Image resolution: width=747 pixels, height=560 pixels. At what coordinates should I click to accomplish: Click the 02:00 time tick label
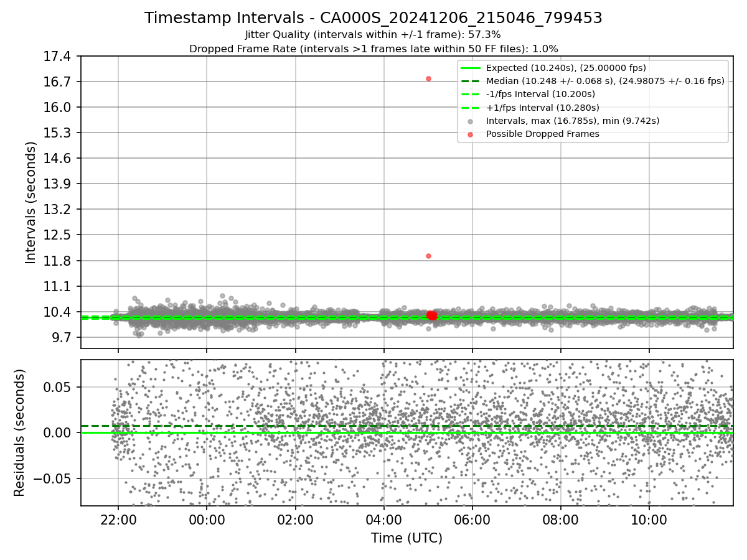295,519
